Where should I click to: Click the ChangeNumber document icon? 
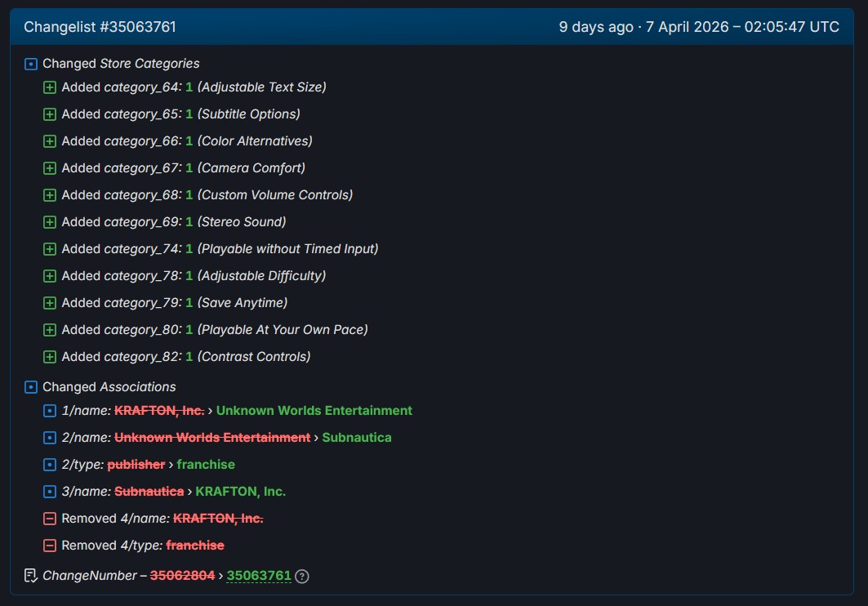(x=31, y=576)
